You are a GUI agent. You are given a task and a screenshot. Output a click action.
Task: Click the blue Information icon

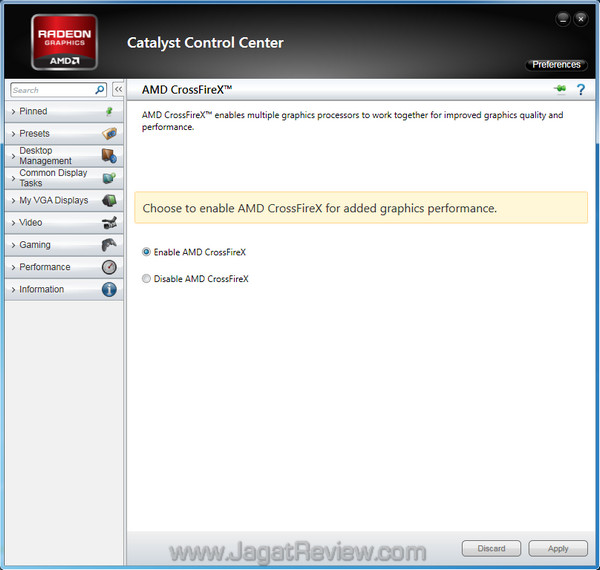(x=109, y=289)
